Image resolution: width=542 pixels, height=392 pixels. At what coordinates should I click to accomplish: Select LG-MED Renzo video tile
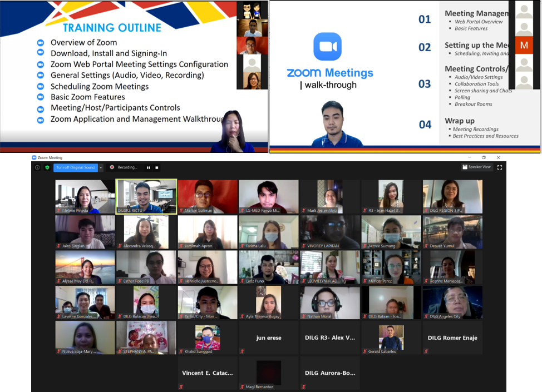tap(269, 196)
